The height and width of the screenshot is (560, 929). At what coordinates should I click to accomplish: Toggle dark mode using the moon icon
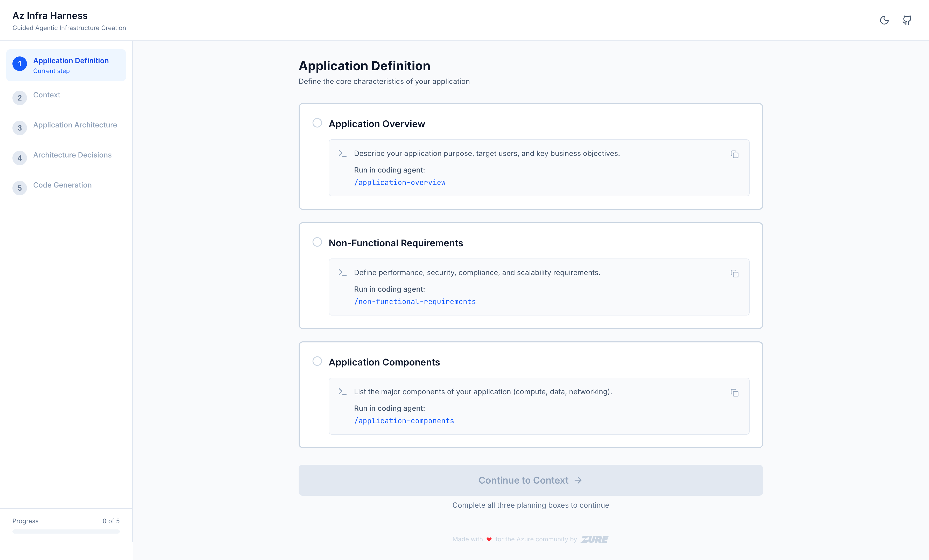(x=884, y=20)
